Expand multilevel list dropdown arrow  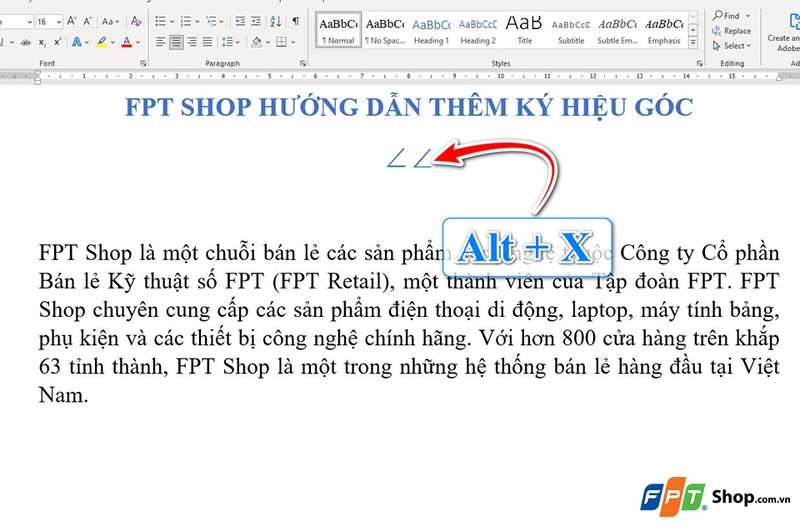tap(221, 21)
